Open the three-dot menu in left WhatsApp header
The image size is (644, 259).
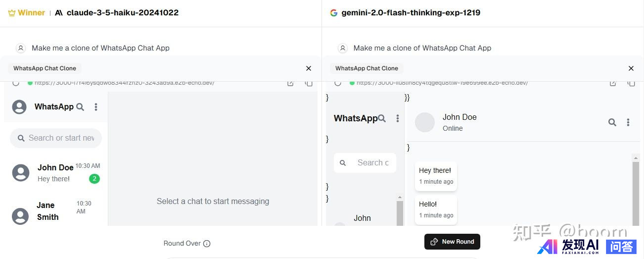coord(96,107)
